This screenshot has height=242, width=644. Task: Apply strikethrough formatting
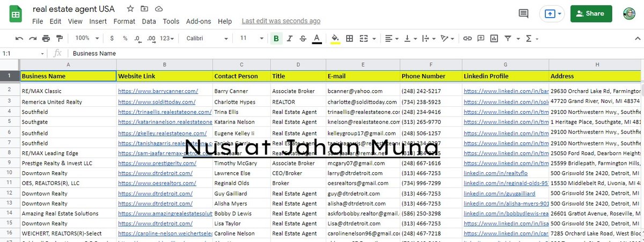[x=303, y=39]
